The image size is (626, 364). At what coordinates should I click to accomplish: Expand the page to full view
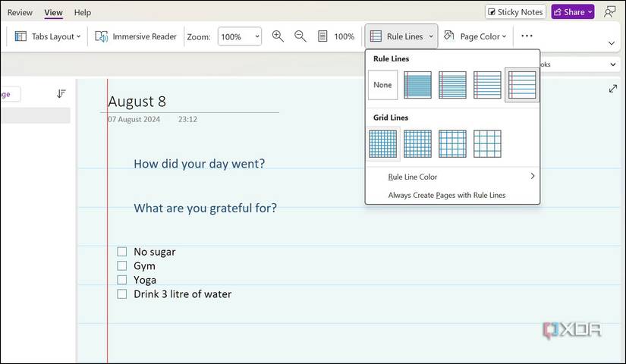(612, 89)
